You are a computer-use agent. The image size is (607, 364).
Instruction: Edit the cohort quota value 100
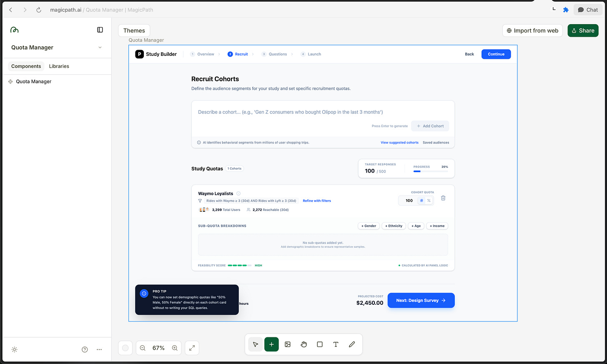[x=409, y=201]
